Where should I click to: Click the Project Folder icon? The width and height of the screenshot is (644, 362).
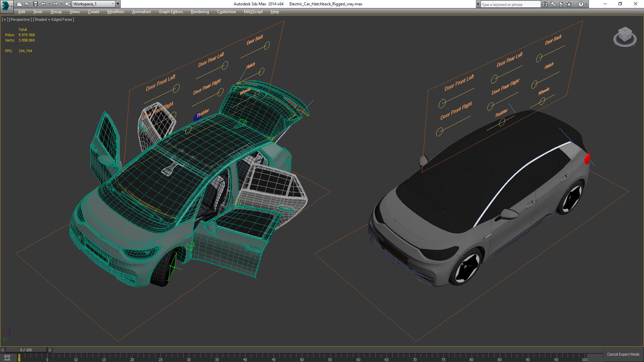pyautogui.click(x=67, y=4)
